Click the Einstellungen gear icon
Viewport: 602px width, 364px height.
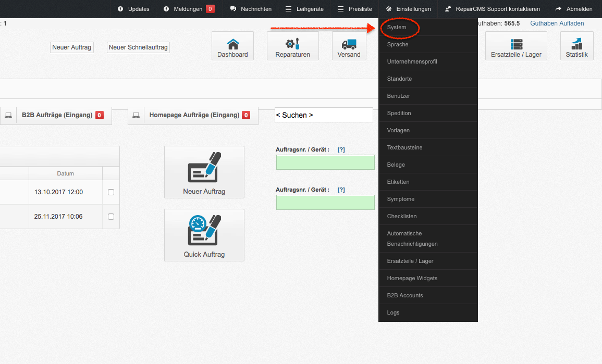(389, 9)
